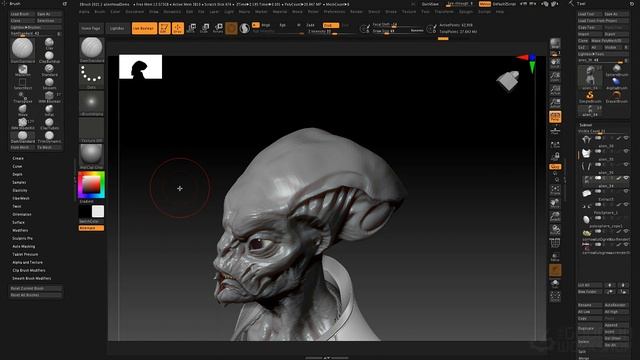Screen dimensions: 640x360
Task: Click the AAHalf icon
Action: coord(555,103)
